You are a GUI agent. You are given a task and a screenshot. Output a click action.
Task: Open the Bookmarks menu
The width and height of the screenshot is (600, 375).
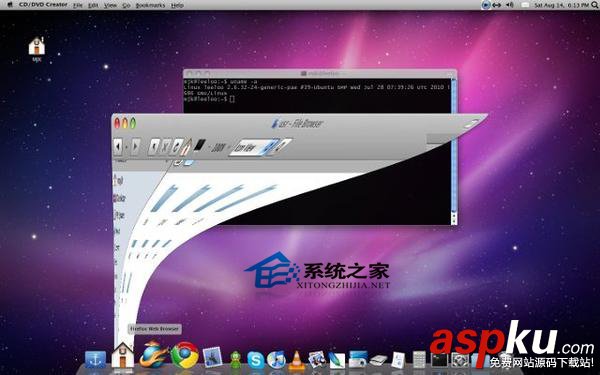(150, 5)
